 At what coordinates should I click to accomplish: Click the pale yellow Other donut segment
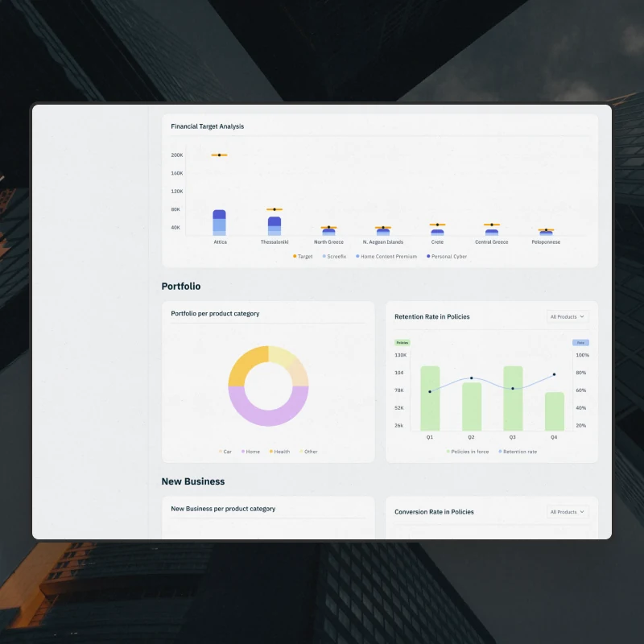[x=283, y=355]
